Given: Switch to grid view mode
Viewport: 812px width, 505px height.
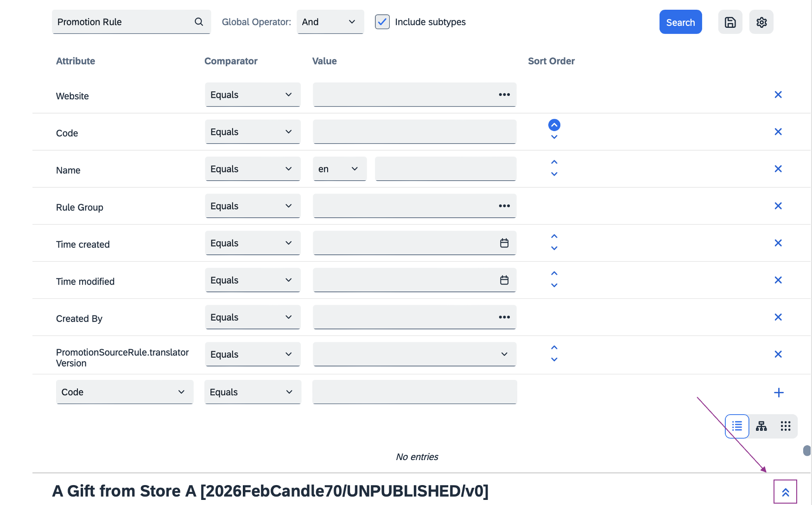Looking at the screenshot, I should [785, 426].
